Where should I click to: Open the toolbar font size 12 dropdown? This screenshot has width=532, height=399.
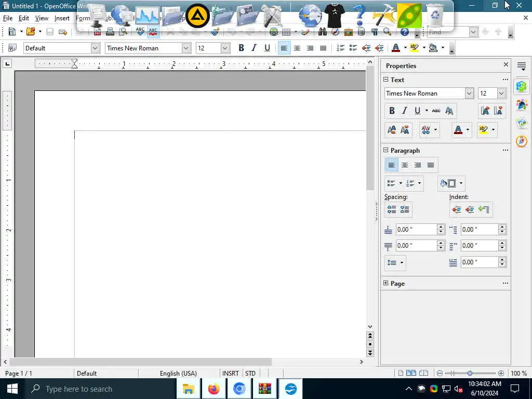(225, 48)
